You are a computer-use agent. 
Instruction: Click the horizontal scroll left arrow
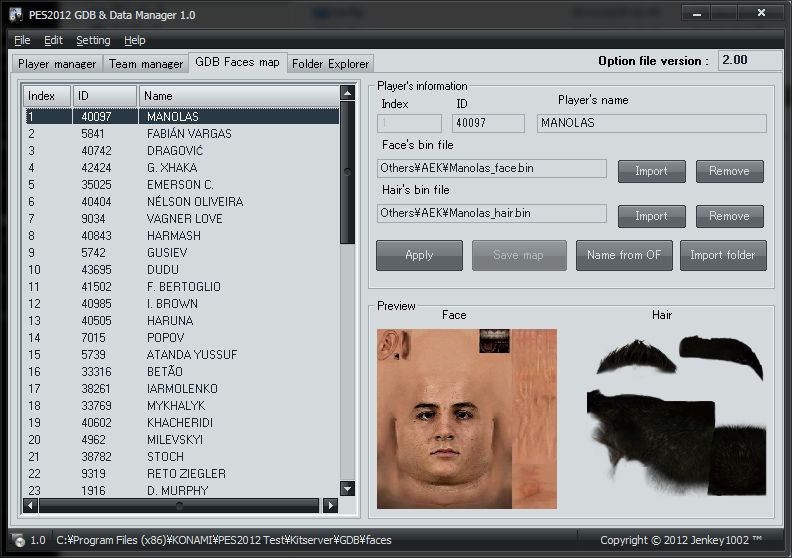(30, 506)
